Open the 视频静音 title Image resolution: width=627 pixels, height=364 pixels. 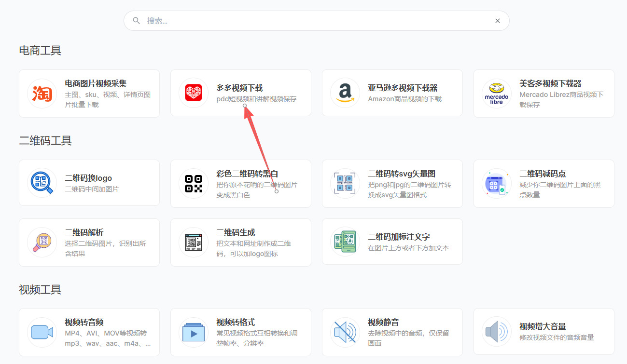pos(383,322)
